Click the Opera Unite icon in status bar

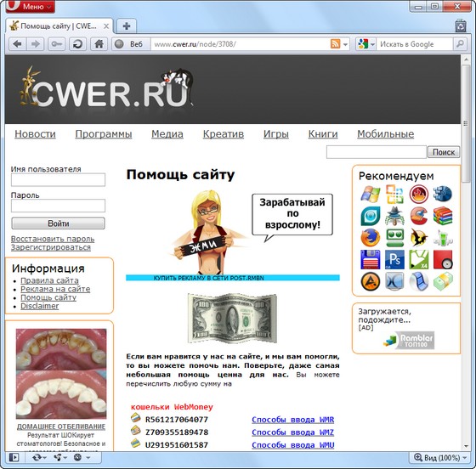(x=58, y=457)
